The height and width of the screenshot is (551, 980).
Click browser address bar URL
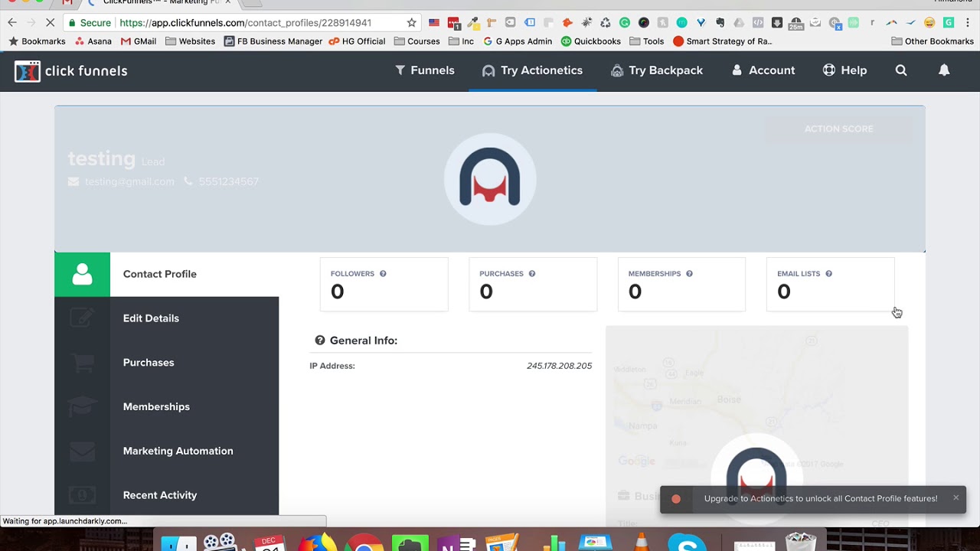245,23
